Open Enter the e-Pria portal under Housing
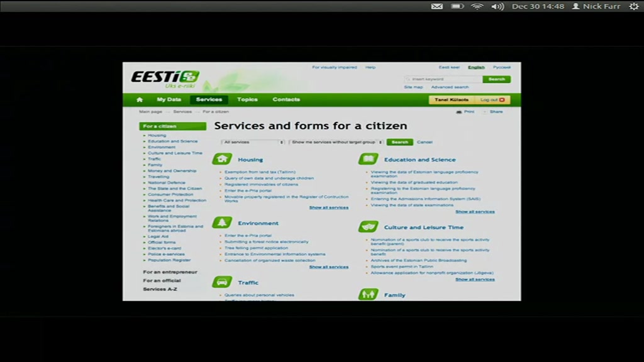The width and height of the screenshot is (644, 362). click(x=248, y=190)
